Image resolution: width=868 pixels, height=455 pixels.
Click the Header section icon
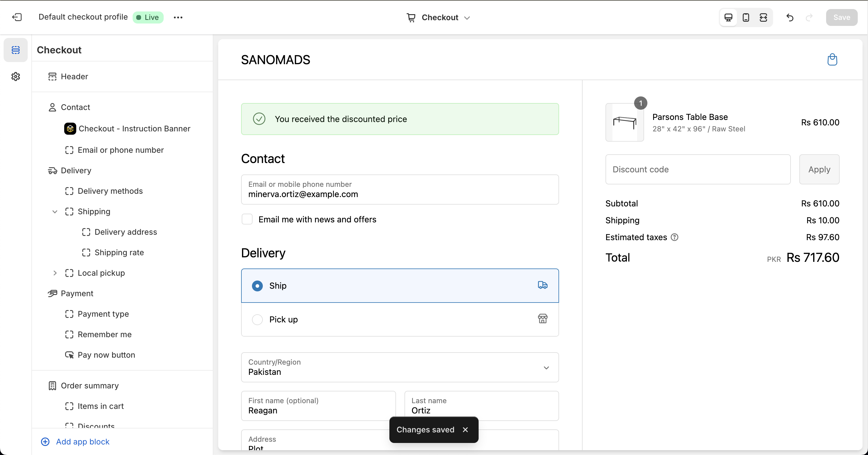tap(52, 77)
